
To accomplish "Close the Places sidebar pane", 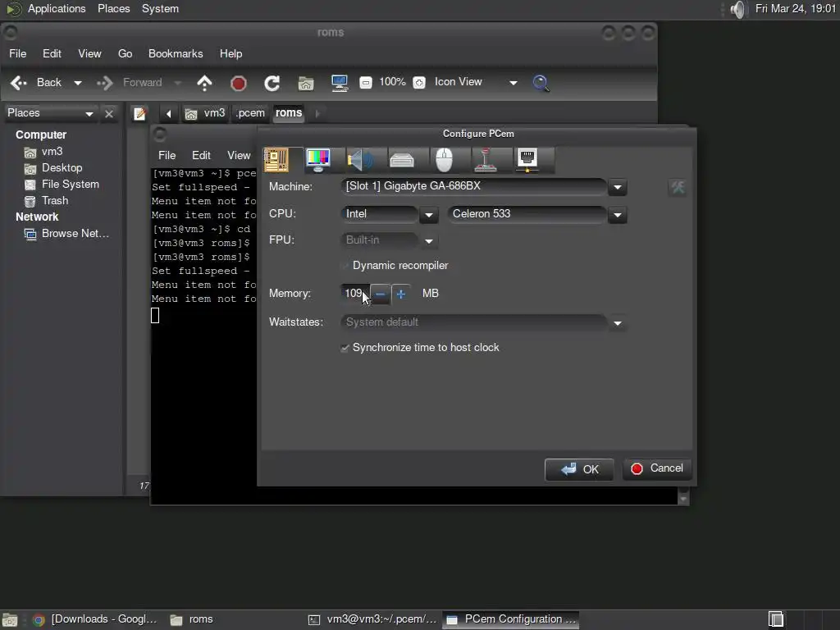I will 109,113.
